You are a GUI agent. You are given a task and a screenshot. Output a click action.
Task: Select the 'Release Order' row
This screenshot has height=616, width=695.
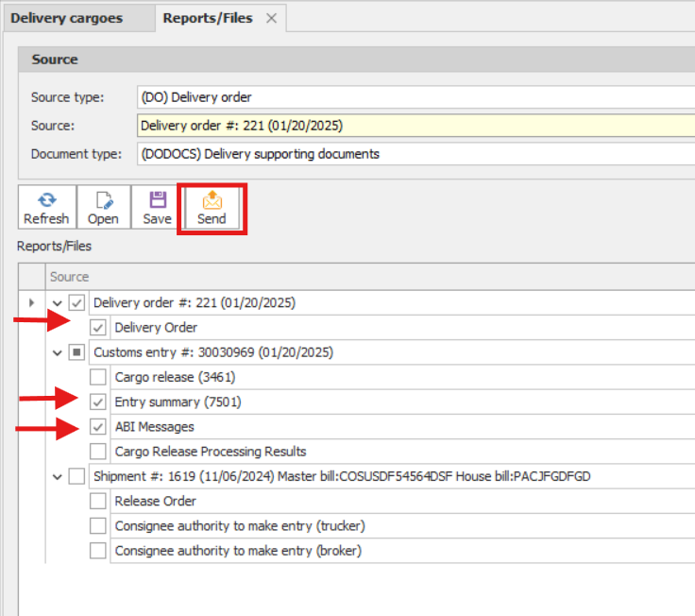[x=402, y=501]
